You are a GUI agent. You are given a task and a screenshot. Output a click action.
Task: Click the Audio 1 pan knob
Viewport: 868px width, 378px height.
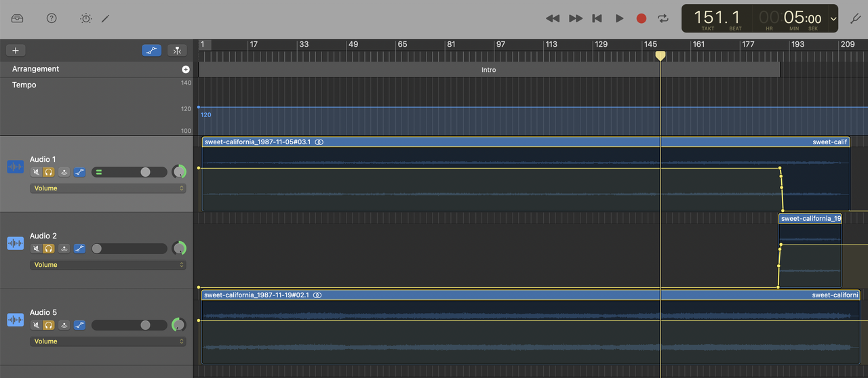179,172
